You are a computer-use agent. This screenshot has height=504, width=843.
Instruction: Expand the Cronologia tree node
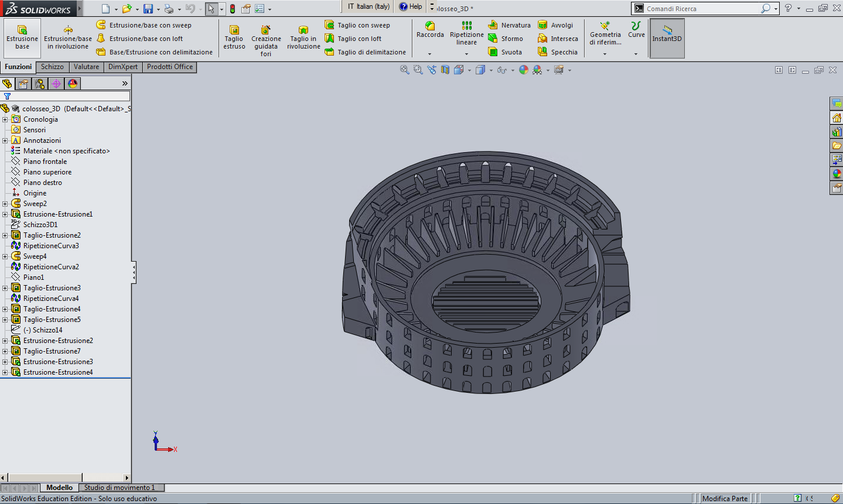point(5,119)
